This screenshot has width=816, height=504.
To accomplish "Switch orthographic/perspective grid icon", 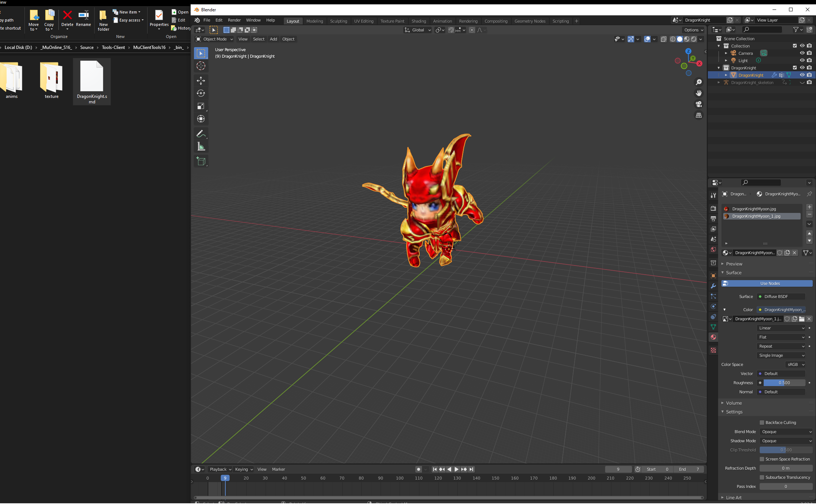I will [x=699, y=115].
